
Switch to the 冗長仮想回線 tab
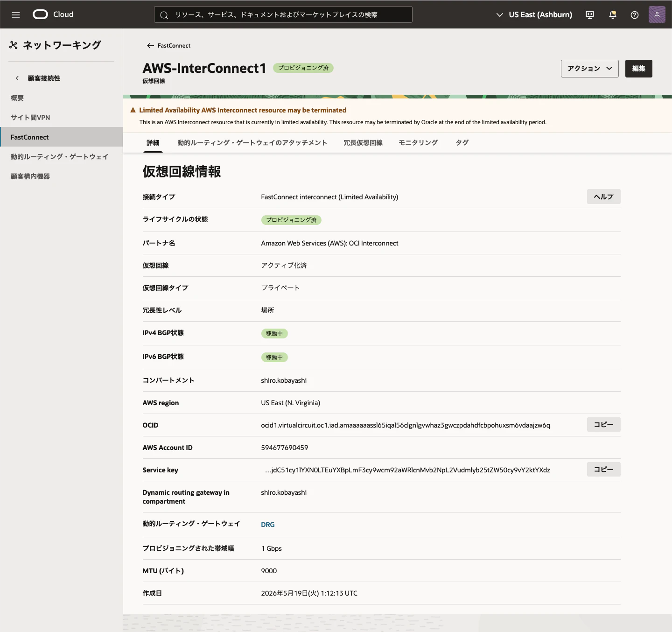(x=363, y=143)
